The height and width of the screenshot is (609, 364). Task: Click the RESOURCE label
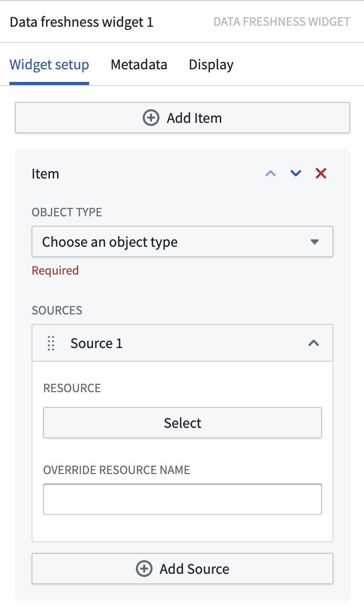[72, 388]
